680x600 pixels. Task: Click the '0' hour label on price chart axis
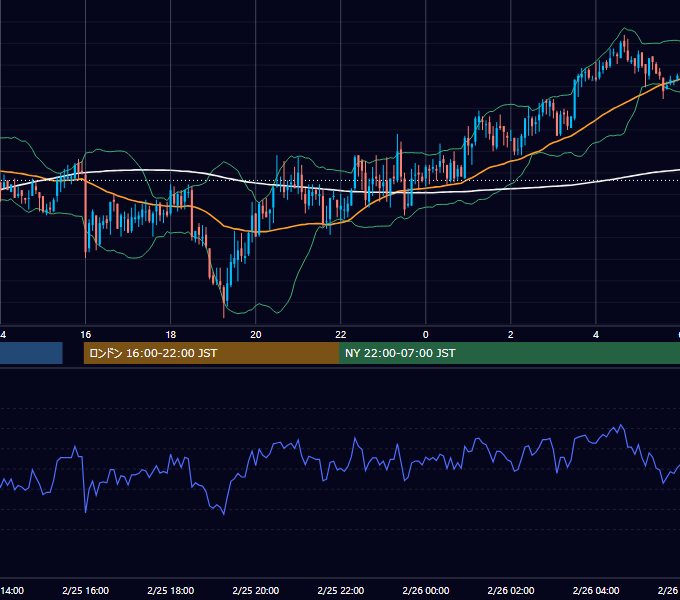(425, 335)
